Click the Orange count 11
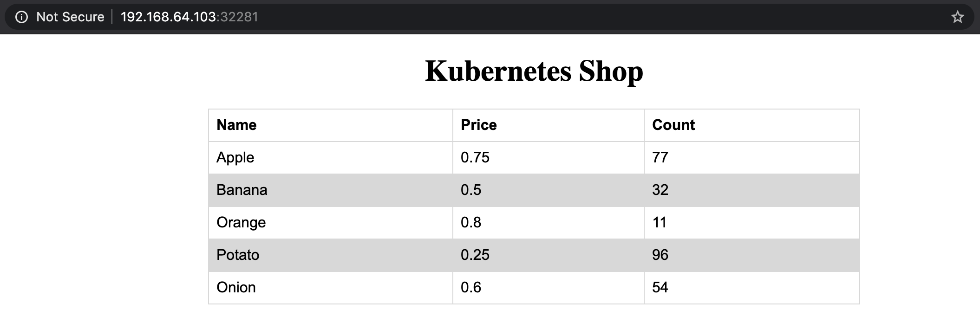Viewport: 980px width, 323px height. (x=660, y=222)
